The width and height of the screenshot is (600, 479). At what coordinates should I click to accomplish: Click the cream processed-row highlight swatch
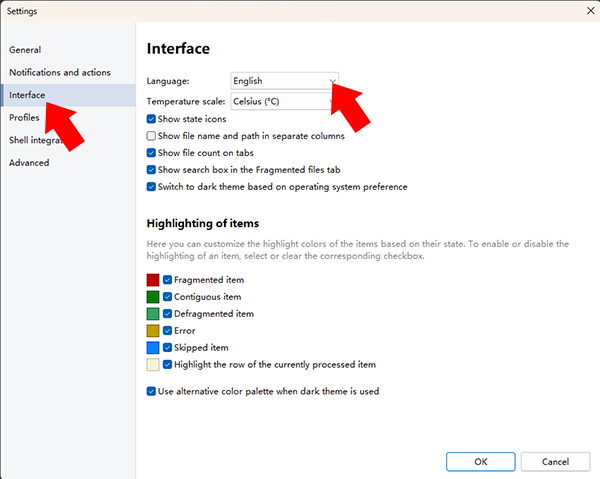coord(153,365)
